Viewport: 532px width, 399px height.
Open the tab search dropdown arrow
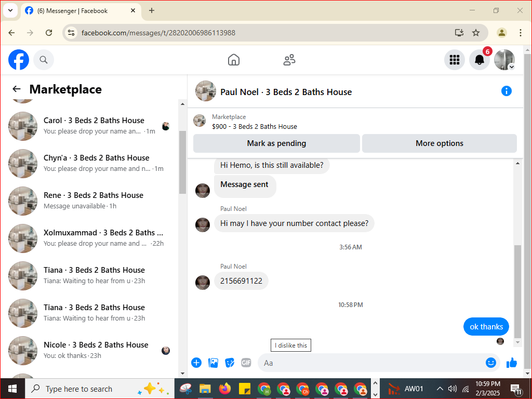click(10, 10)
